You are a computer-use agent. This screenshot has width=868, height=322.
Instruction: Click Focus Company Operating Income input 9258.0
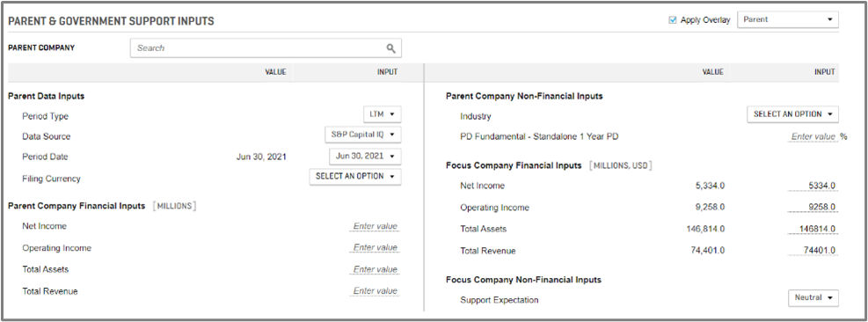tap(813, 208)
